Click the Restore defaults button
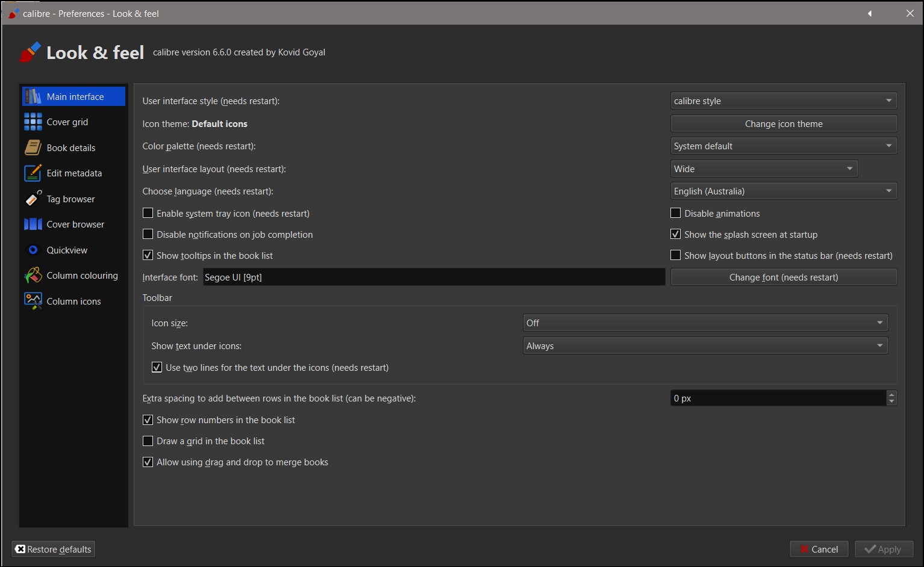The image size is (924, 567). tap(54, 549)
